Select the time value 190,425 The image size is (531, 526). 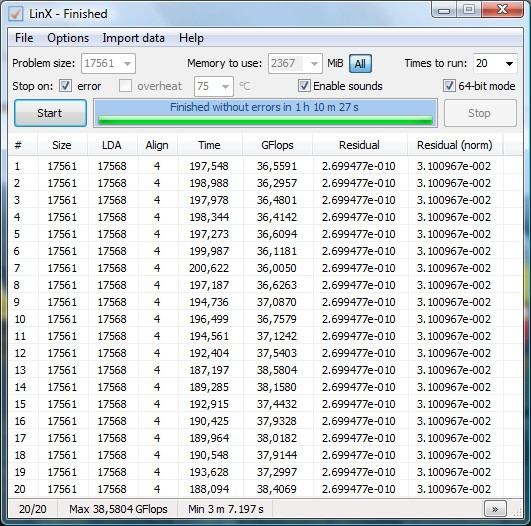[209, 421]
